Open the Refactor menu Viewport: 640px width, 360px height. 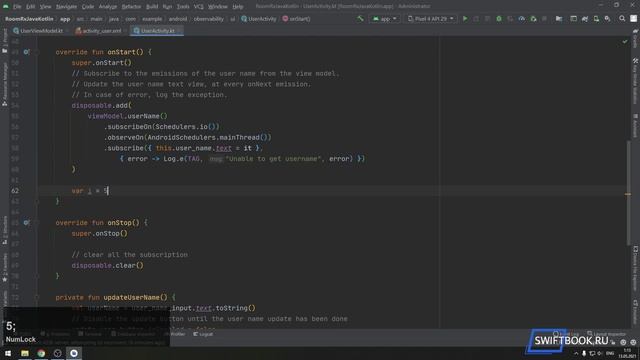tap(131, 7)
